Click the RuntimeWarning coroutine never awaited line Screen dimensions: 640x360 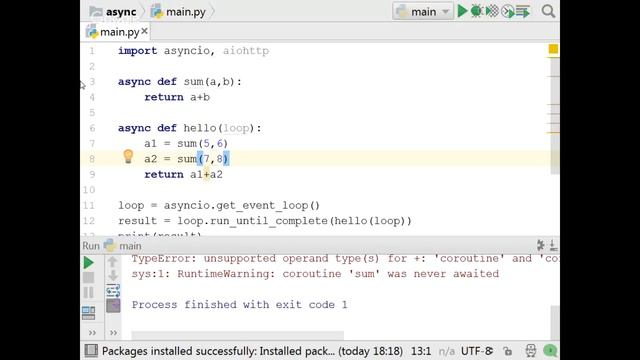point(315,274)
